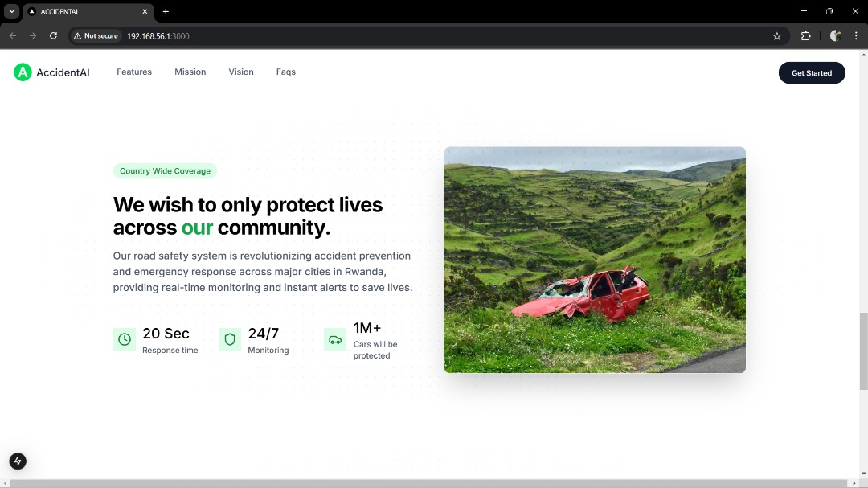
Task: Click the clock icon beside 20 Sec
Action: point(125,339)
